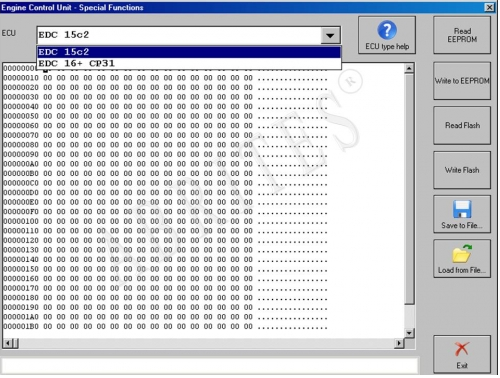500x378 pixels.
Task: Click the vertical scrollbar thumb
Action: 409,189
